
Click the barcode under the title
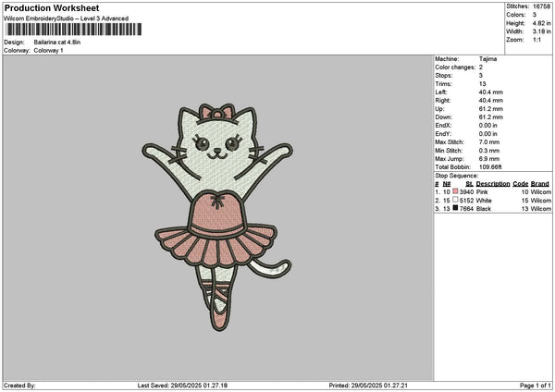tap(73, 29)
